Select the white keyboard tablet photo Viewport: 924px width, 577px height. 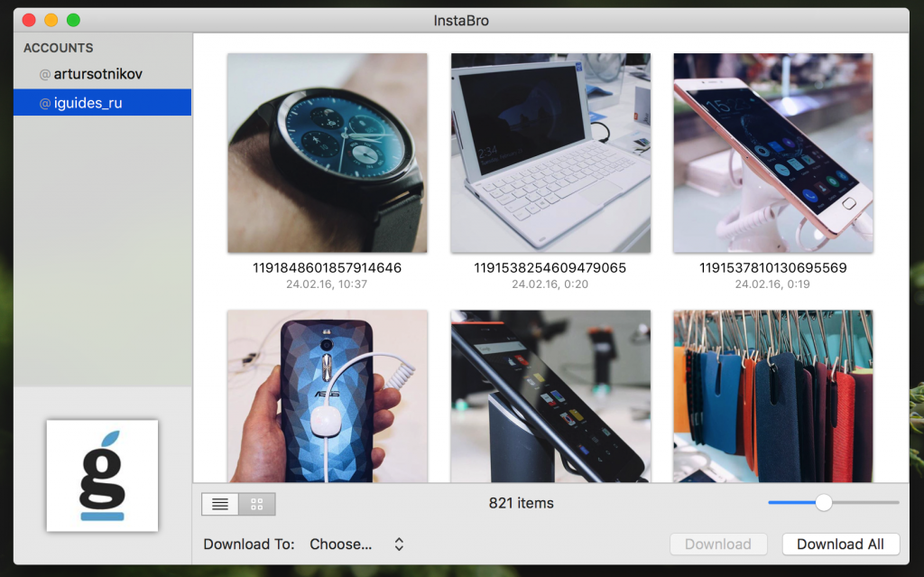(x=550, y=154)
